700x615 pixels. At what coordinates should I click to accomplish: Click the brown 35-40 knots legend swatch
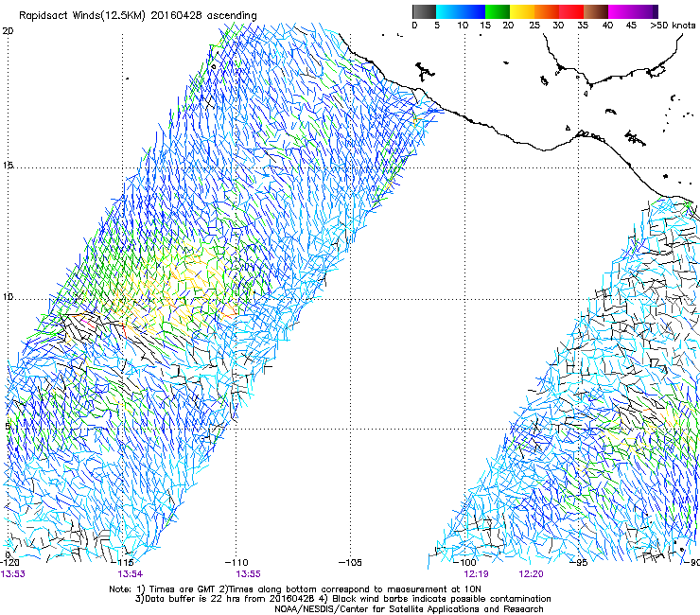[596, 11]
